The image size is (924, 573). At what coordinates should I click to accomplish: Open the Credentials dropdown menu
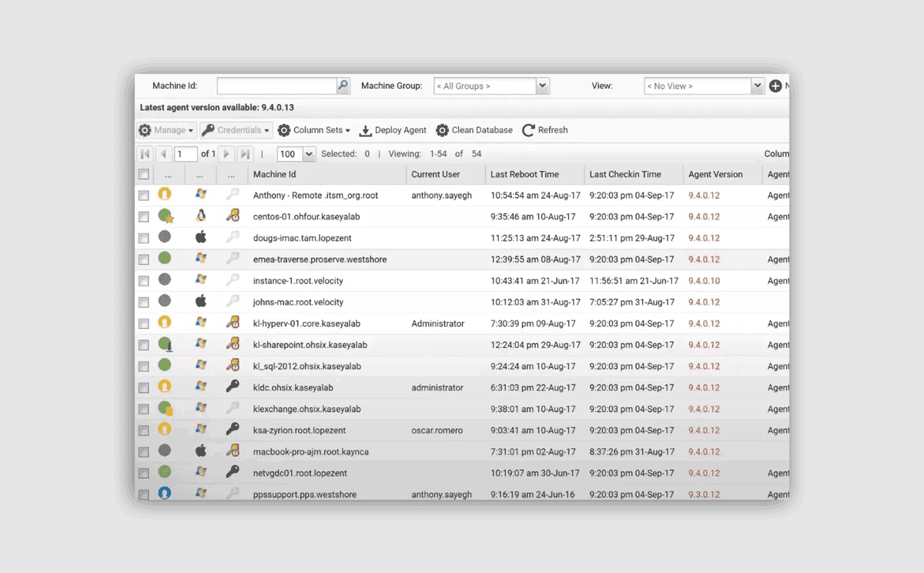[x=236, y=130]
